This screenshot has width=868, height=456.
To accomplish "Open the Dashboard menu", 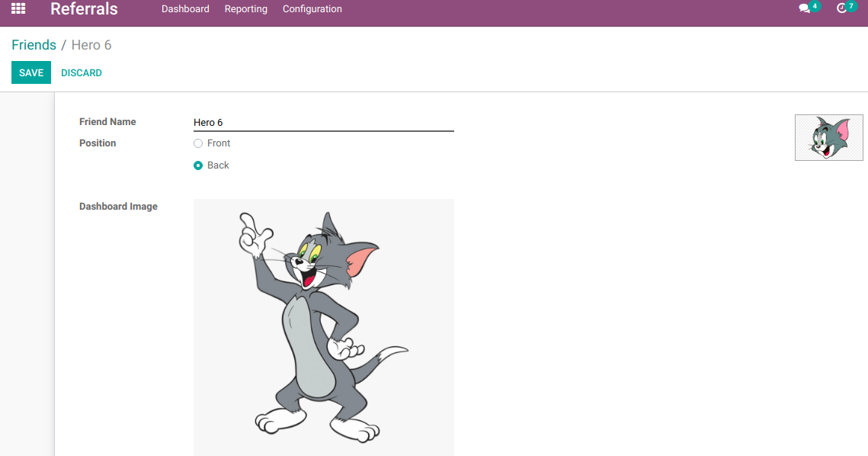I will click(185, 9).
